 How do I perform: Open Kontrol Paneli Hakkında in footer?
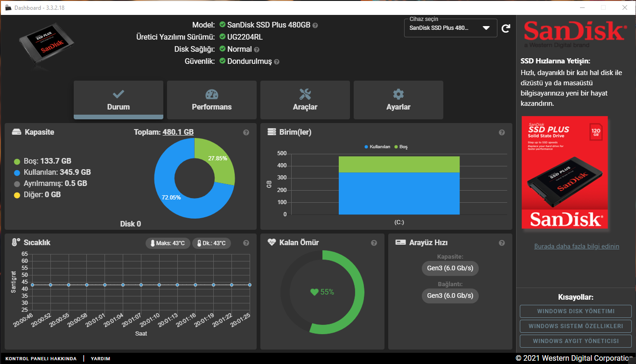pyautogui.click(x=41, y=359)
